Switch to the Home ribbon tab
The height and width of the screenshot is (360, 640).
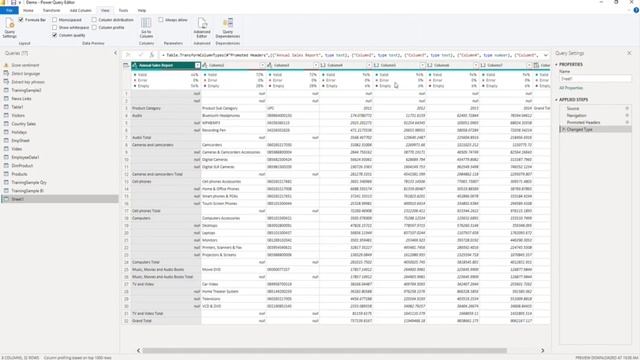(28, 10)
